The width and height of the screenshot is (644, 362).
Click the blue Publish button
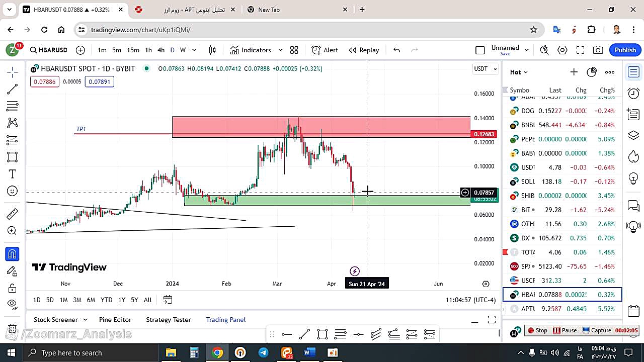(x=625, y=50)
